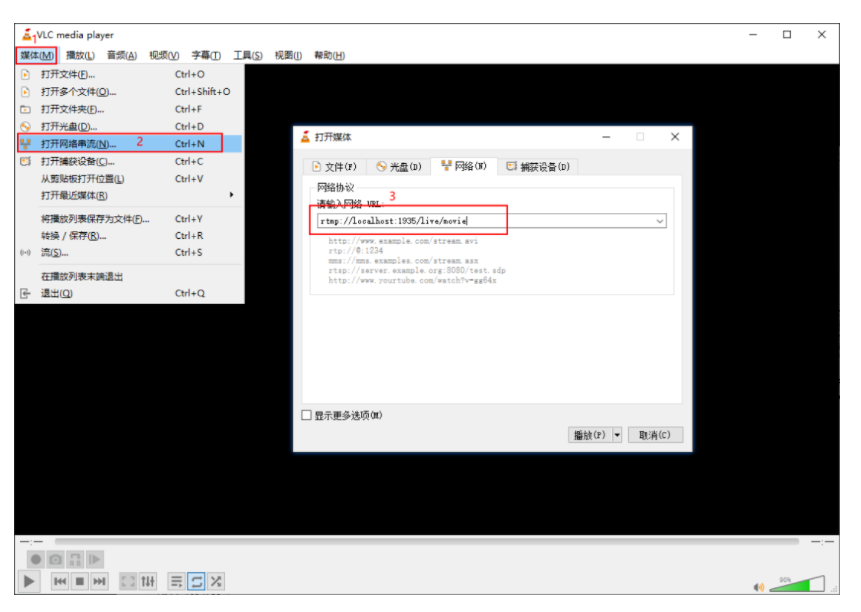The width and height of the screenshot is (861, 612).
Task: Choose 转换 / 保存(R)... entry
Action: [130, 236]
